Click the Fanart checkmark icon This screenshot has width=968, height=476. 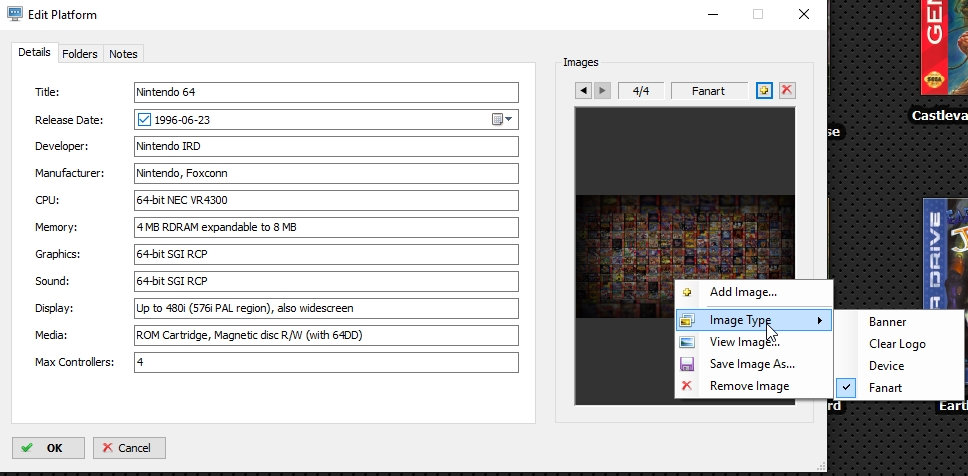pos(846,388)
